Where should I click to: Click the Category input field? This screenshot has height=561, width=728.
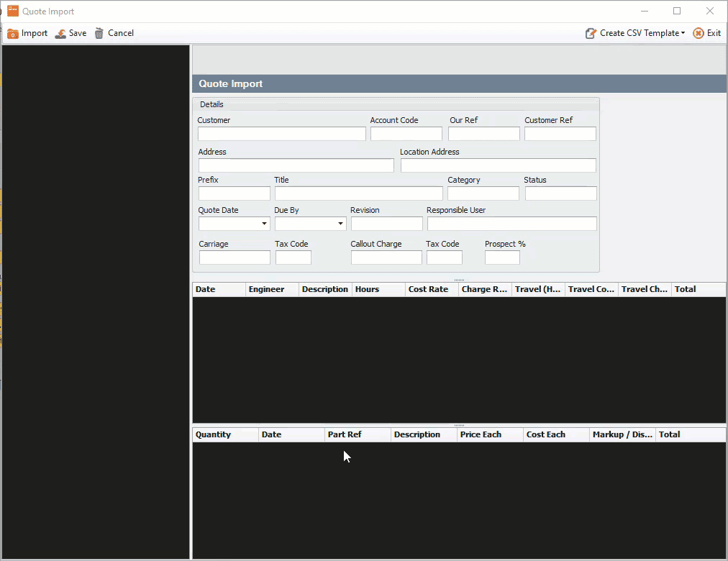click(483, 193)
